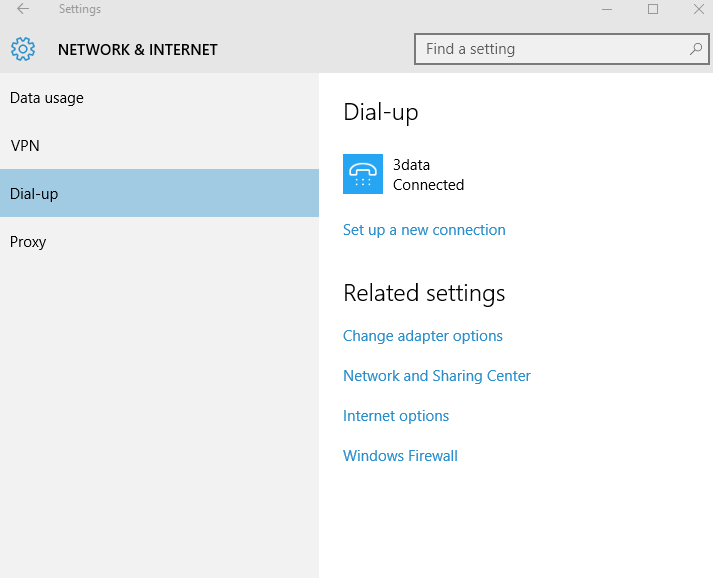This screenshot has width=713, height=578.
Task: Click the back arrow icon
Action: (23, 9)
